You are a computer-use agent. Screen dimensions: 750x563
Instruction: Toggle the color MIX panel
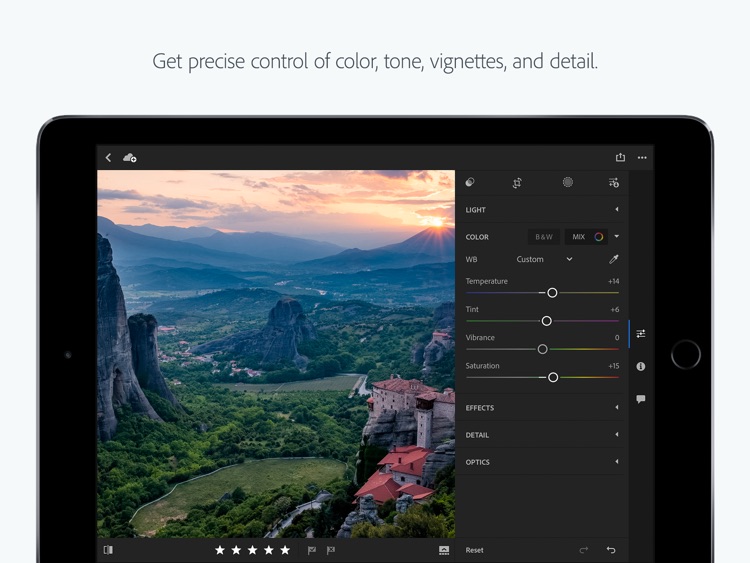[586, 237]
